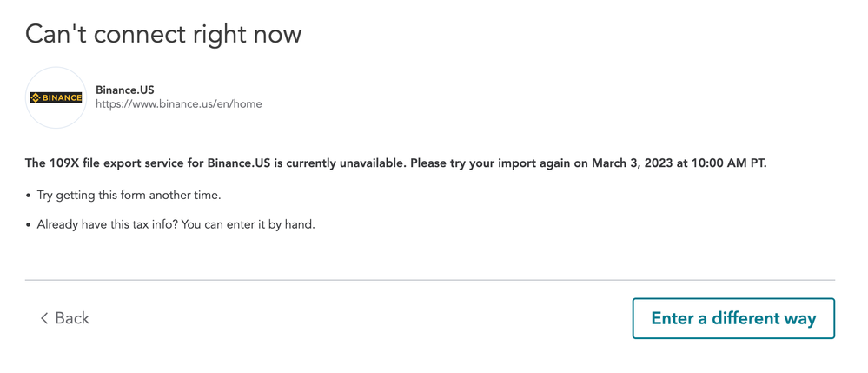Click the 'Can't connect right now' heading

[163, 35]
